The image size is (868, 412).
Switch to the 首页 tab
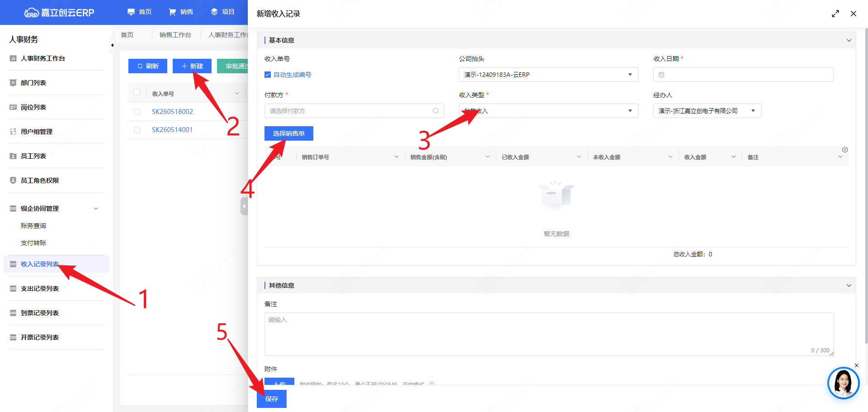pos(127,35)
